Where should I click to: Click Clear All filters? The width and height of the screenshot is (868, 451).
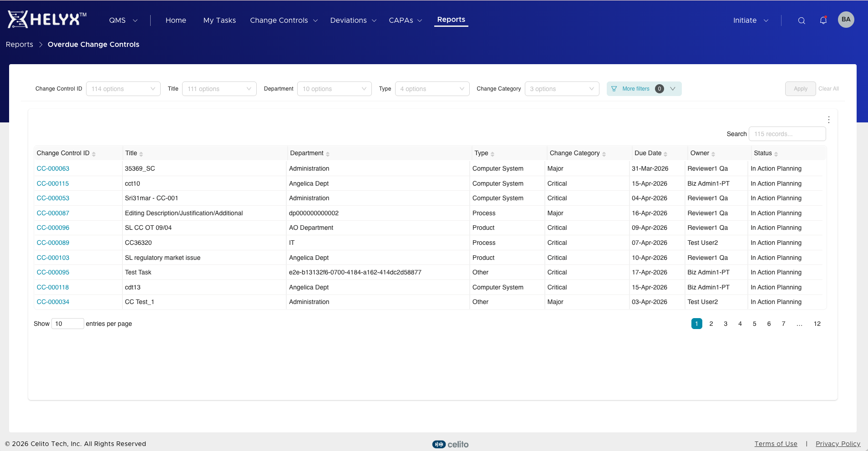tap(828, 89)
